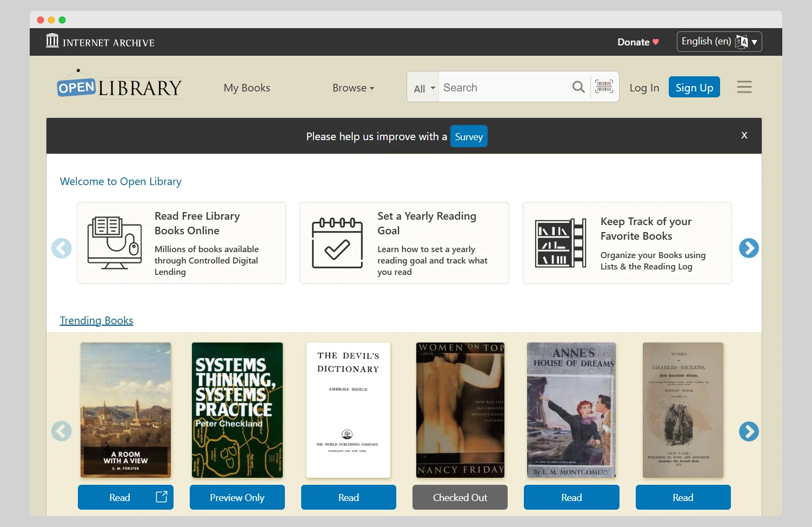Click the computer icon in Read Free Library card

coord(114,243)
